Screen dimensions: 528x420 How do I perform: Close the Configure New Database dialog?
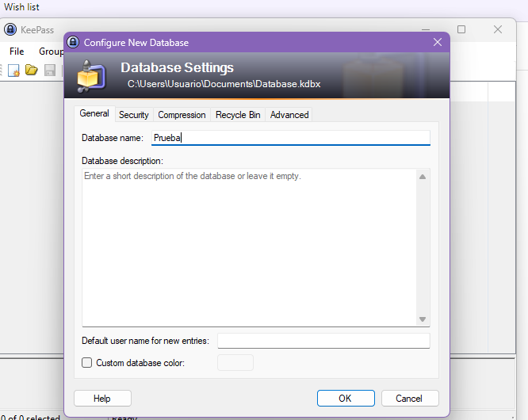438,43
